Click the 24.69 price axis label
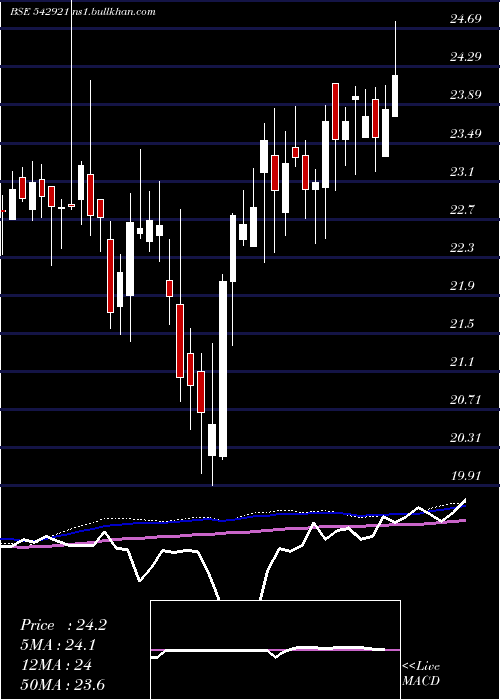This screenshot has width=500, height=700. coord(466,19)
